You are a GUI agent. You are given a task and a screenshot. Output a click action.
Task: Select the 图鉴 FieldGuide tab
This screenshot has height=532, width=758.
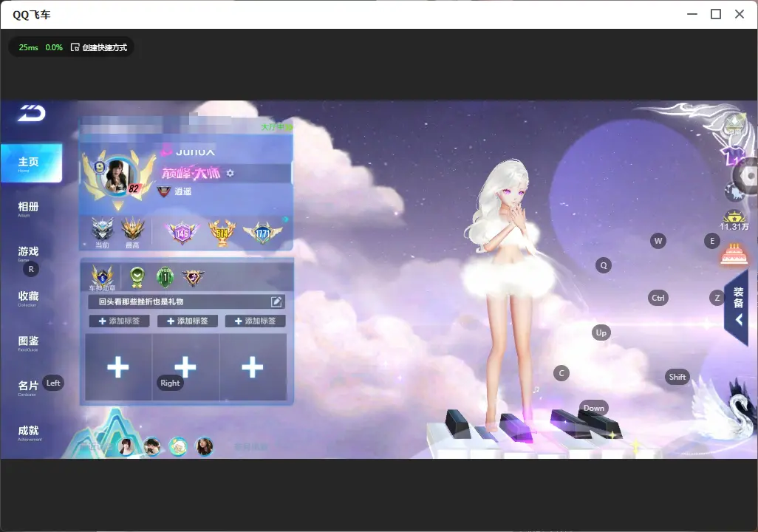[x=28, y=342]
